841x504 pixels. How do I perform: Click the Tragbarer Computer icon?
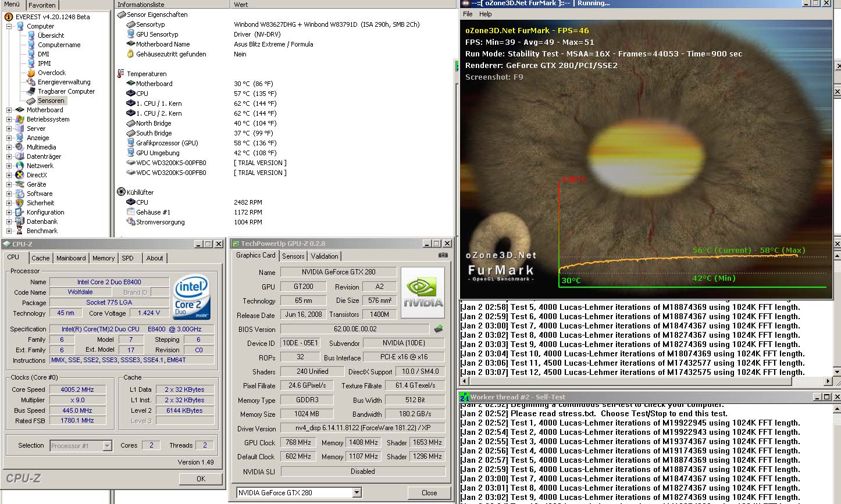pyautogui.click(x=31, y=91)
